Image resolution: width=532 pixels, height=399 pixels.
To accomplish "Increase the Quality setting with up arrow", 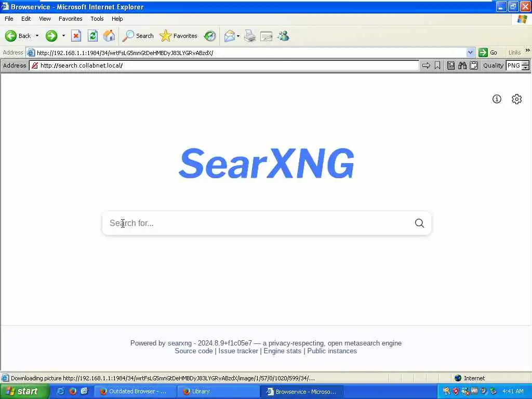I will click(x=526, y=63).
